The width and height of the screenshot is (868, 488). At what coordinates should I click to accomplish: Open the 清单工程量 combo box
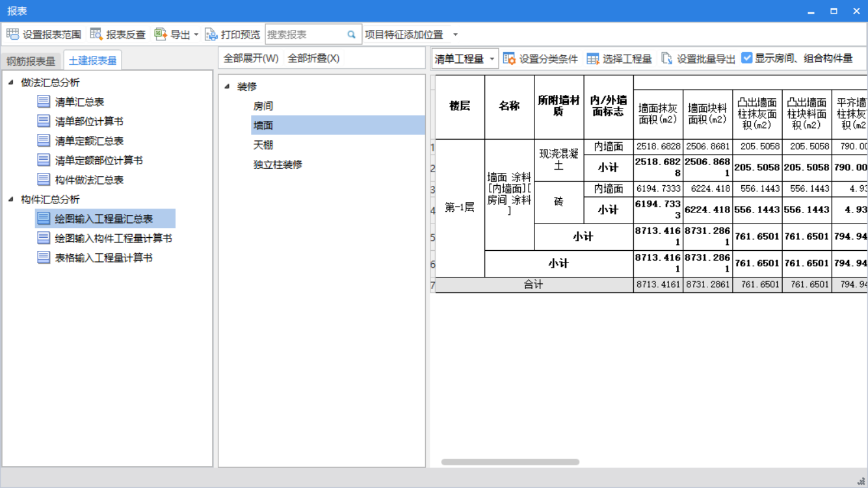[x=465, y=59]
